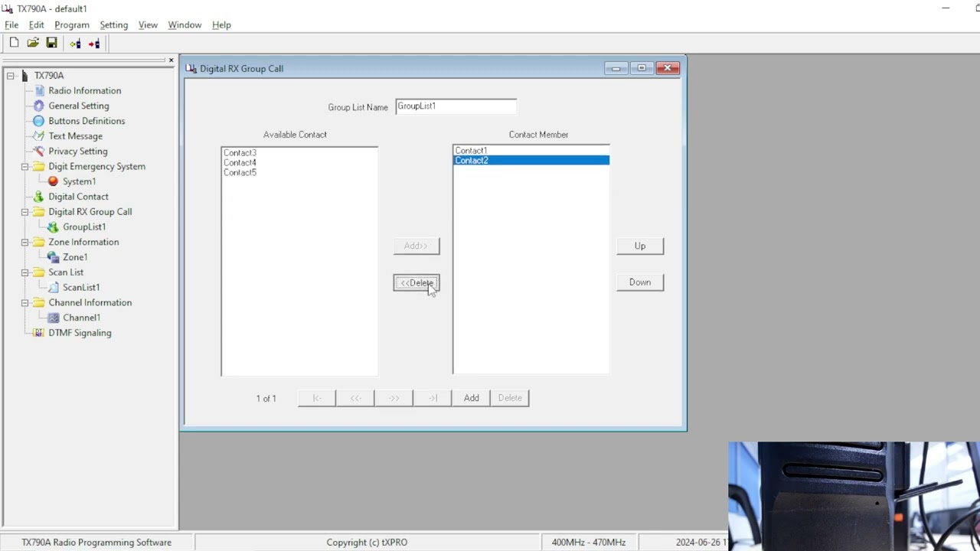
Task: Select Contact3 in Available Contact
Action: [299, 153]
